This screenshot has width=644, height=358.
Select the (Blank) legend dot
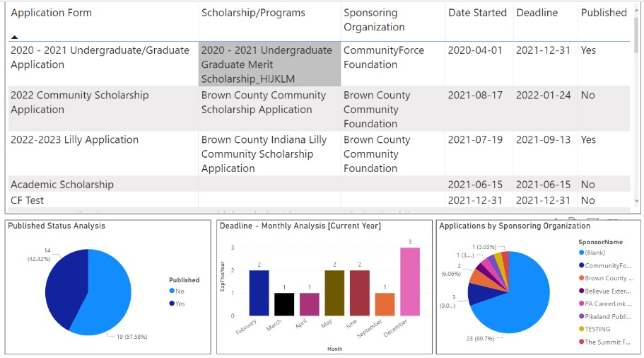581,253
